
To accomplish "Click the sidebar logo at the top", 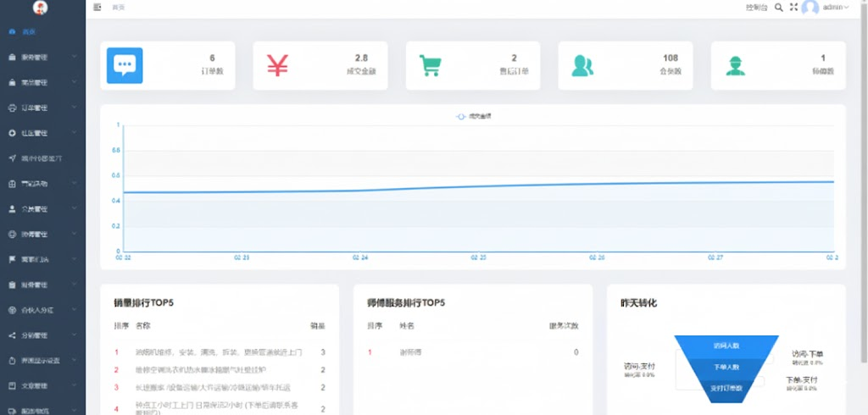I will 40,7.
